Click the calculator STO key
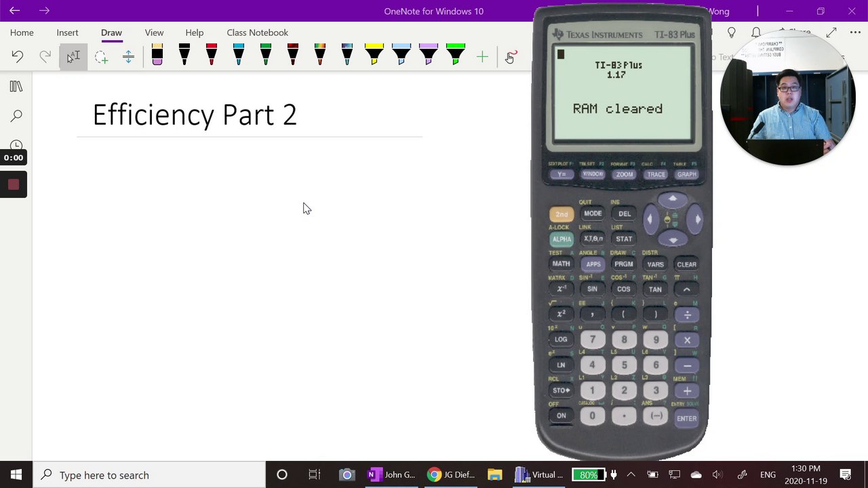868x488 pixels. (561, 390)
